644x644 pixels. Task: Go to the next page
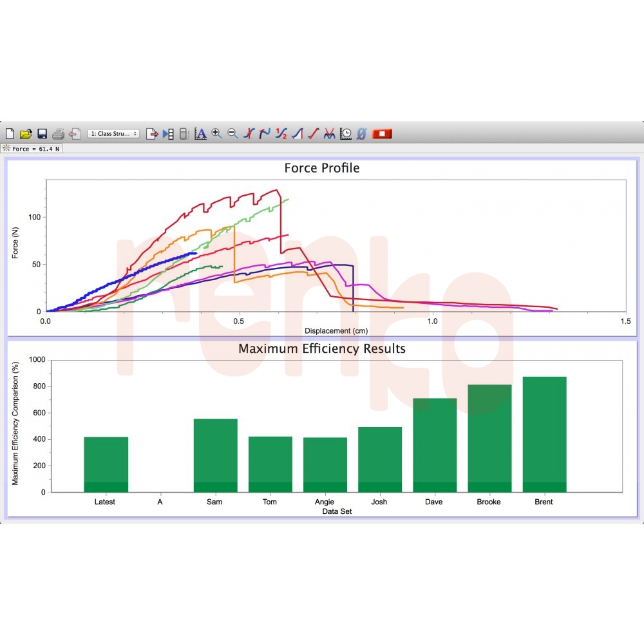pyautogui.click(x=151, y=133)
